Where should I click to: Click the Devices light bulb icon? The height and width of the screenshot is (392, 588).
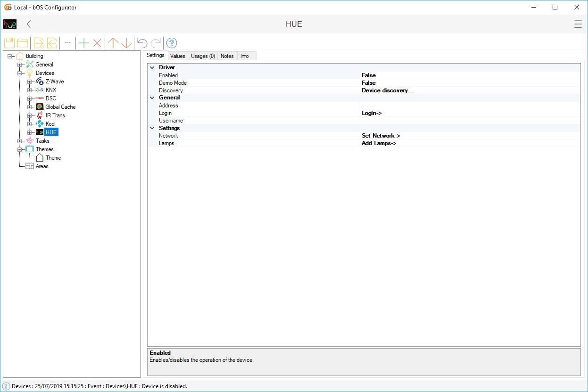[x=30, y=73]
